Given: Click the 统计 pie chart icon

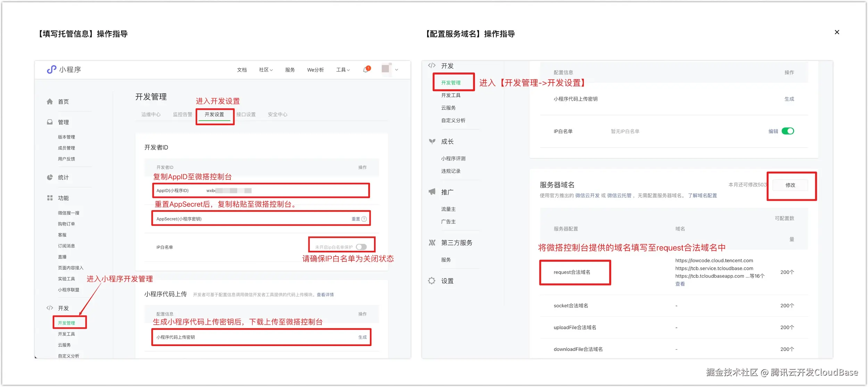Looking at the screenshot, I should click(x=50, y=177).
